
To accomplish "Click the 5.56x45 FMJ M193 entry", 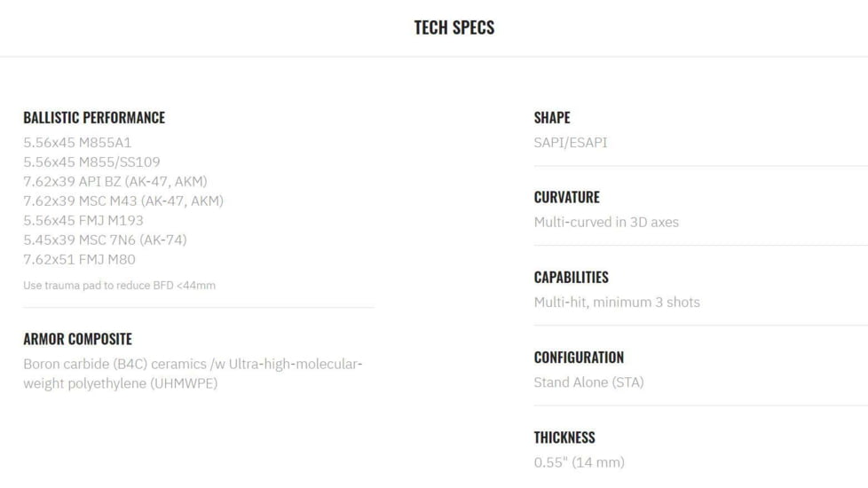I will (83, 220).
